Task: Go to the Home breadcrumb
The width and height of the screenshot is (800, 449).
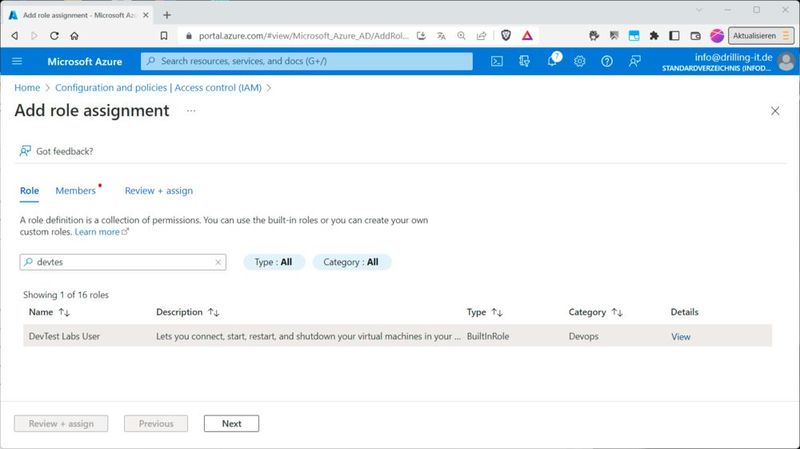Action: (x=27, y=88)
